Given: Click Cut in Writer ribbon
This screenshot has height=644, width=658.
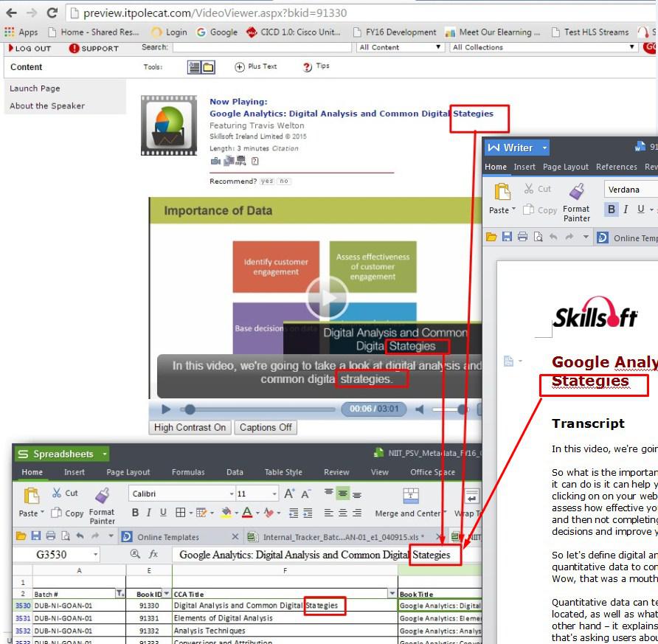Looking at the screenshot, I should pyautogui.click(x=537, y=189).
